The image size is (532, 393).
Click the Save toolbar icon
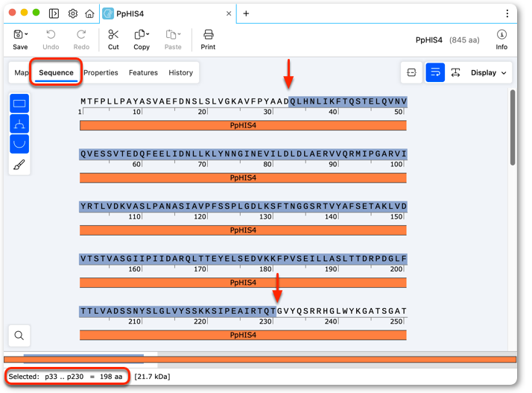(18, 34)
